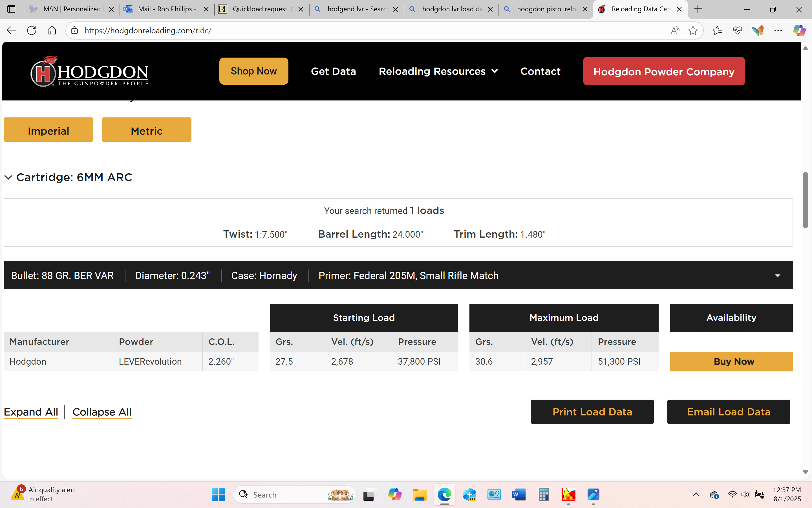812x508 pixels.
Task: Visit Hodgdon Powder Company site
Action: (x=664, y=71)
